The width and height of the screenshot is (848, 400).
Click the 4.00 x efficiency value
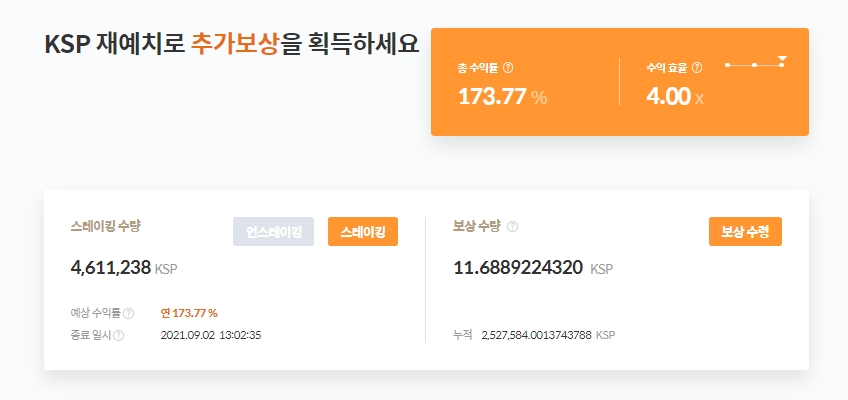(675, 97)
